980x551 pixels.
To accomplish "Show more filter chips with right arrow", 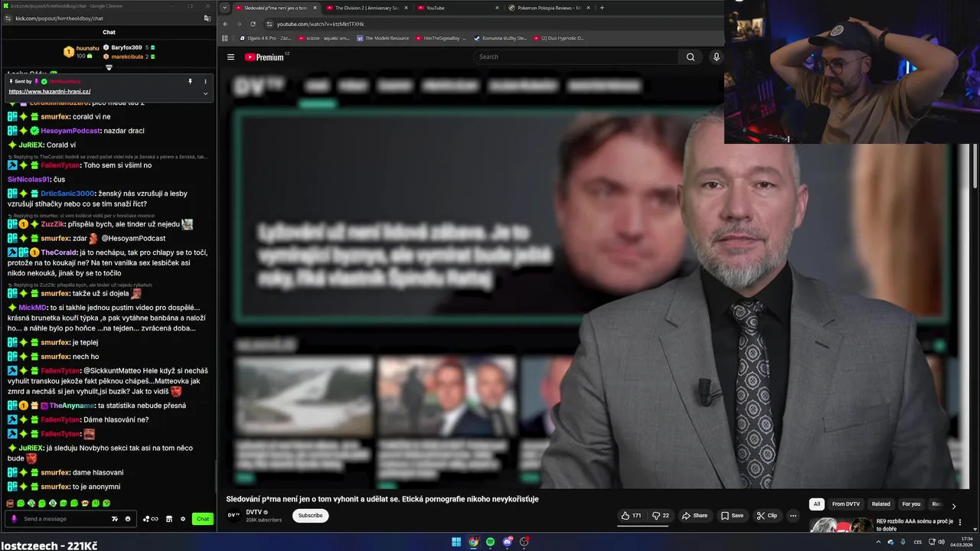I will click(953, 506).
